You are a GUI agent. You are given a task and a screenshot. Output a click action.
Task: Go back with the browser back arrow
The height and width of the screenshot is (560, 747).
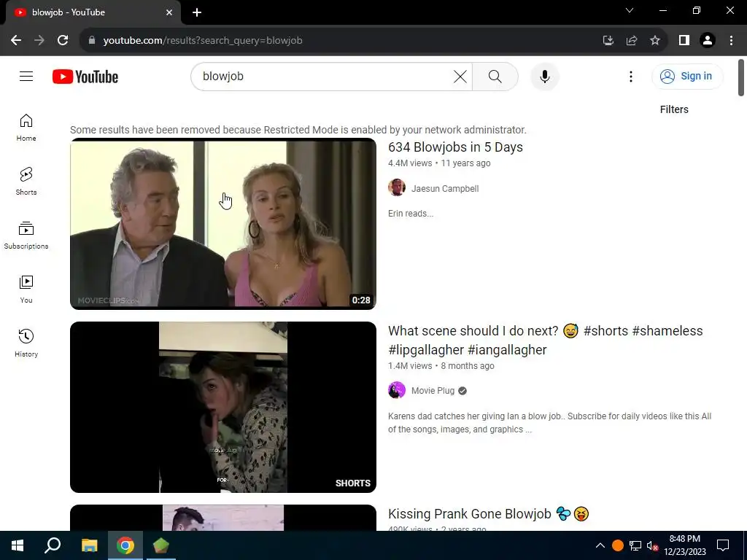[16, 41]
